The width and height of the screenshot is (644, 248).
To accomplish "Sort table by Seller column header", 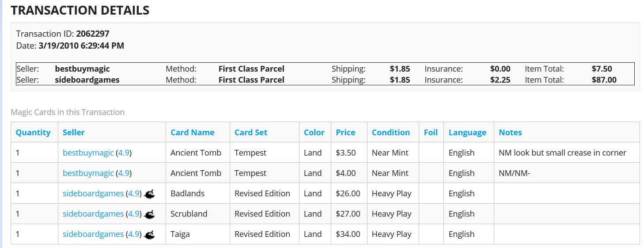I will [x=73, y=132].
